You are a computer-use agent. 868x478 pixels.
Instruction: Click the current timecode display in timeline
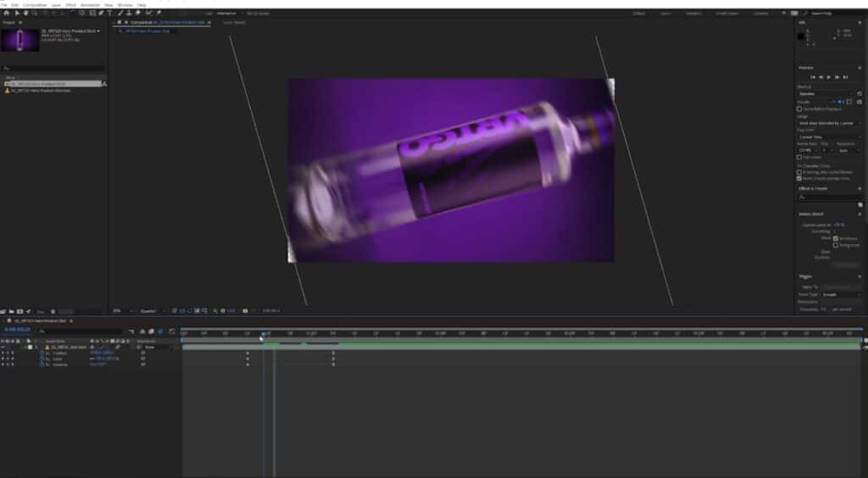[19, 331]
